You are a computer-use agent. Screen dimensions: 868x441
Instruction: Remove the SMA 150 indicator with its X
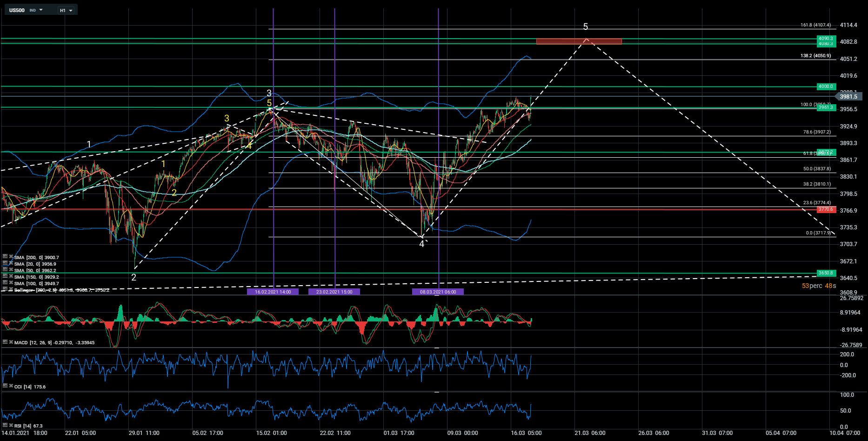(x=11, y=276)
